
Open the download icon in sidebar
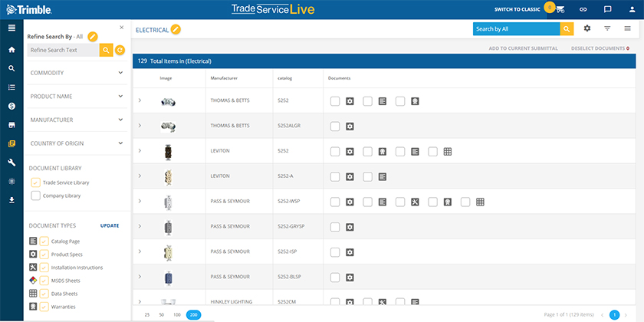click(x=11, y=200)
